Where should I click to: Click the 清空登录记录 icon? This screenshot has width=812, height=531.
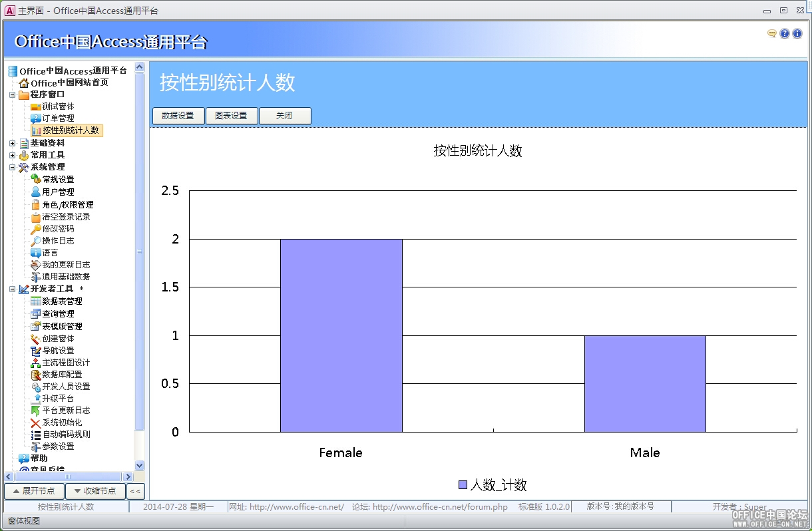click(x=36, y=216)
